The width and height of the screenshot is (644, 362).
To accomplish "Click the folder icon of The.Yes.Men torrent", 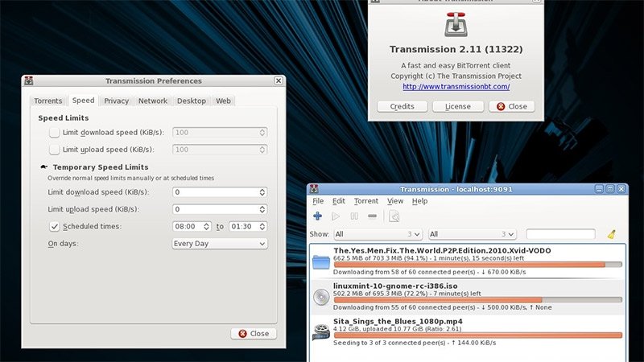I will click(320, 262).
